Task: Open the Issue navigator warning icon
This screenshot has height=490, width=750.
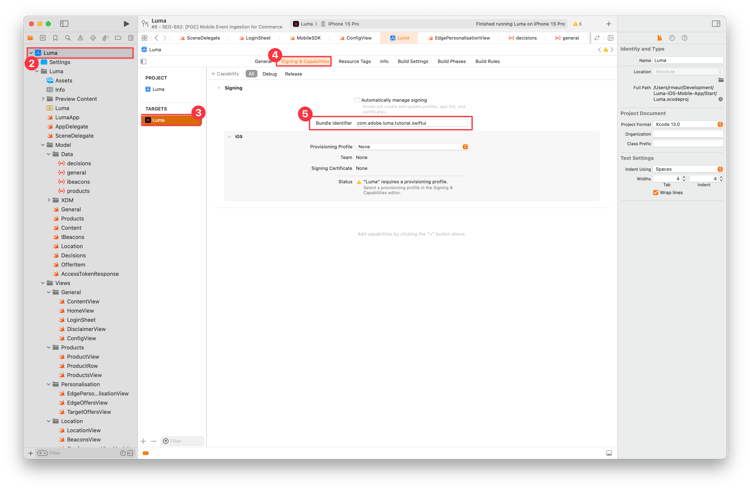Action: click(x=80, y=38)
